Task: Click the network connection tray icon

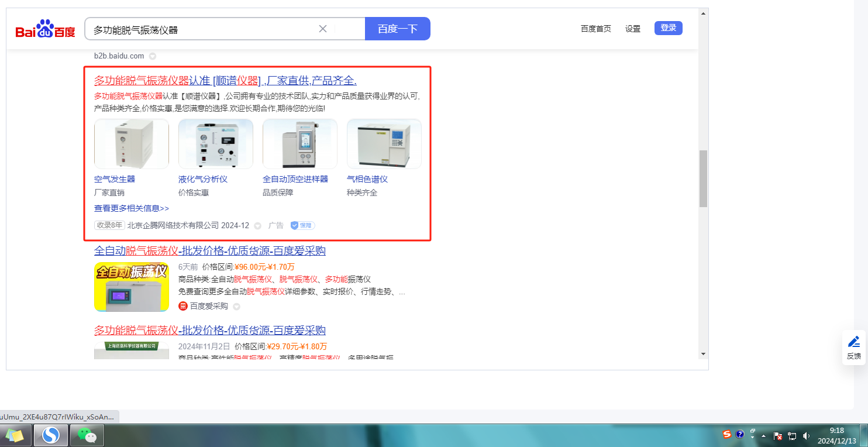Action: (793, 436)
